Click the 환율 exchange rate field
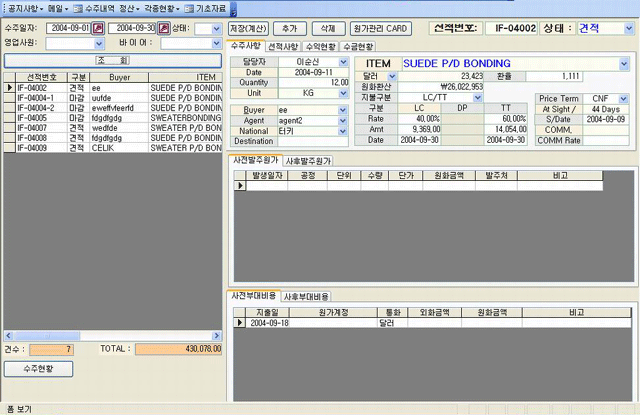 tap(553, 76)
